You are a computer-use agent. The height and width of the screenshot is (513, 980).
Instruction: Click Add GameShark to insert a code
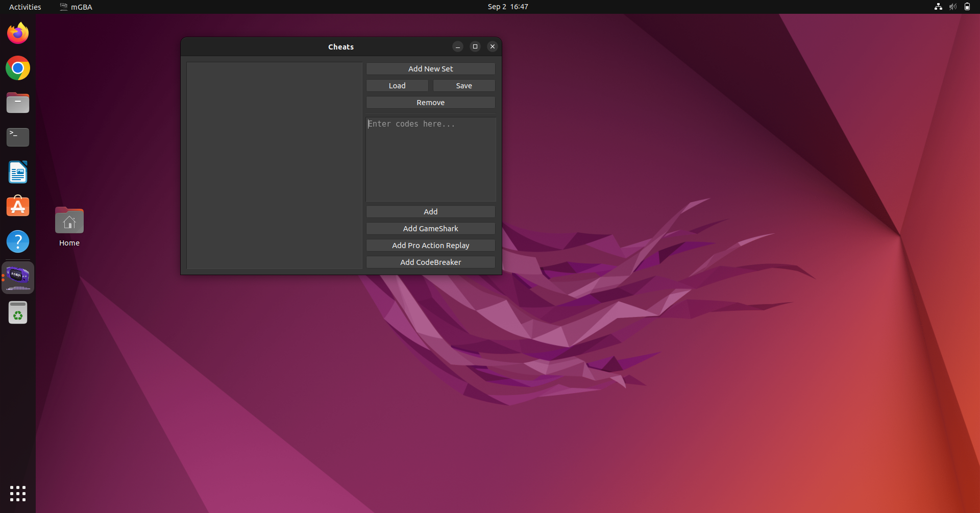pos(430,228)
